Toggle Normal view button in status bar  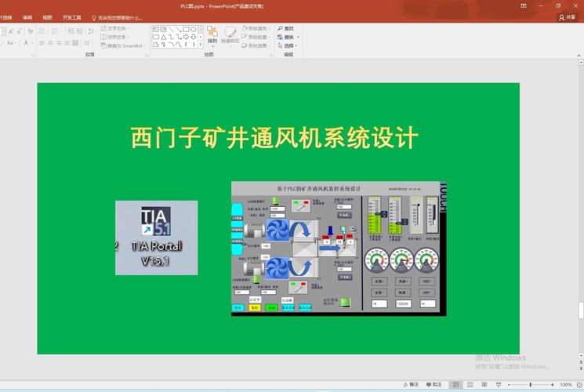coord(455,384)
